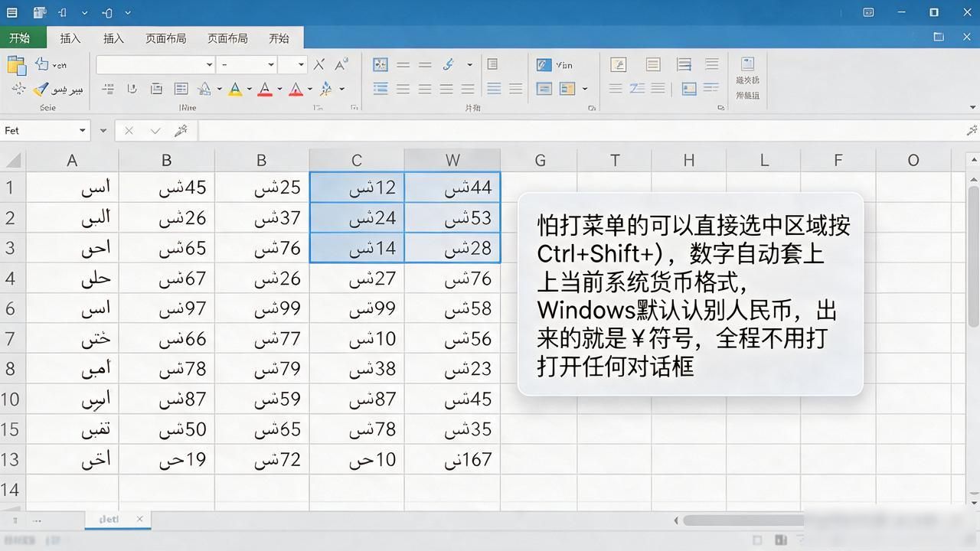Viewport: 980px width, 551px height.
Task: Click the cell containing 97
Action: 167,308
